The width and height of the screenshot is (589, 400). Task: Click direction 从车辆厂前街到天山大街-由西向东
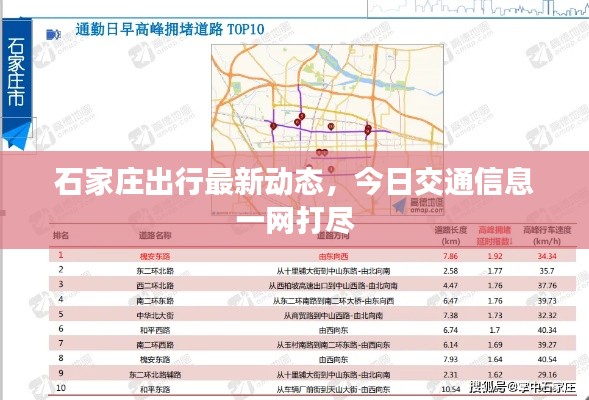point(333,389)
